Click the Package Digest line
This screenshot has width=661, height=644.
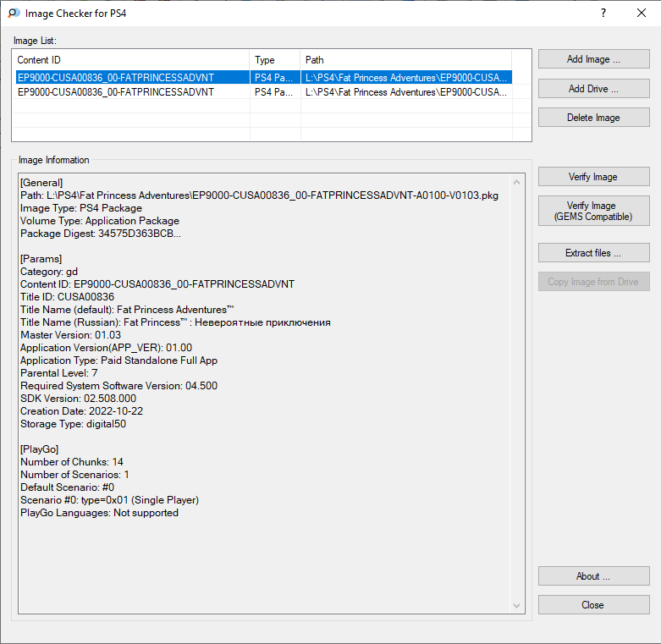point(101,234)
